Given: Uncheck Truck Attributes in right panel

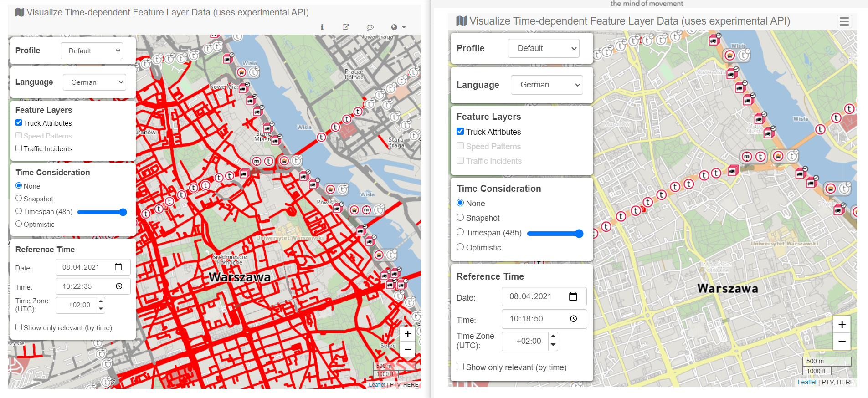Looking at the screenshot, I should 460,132.
